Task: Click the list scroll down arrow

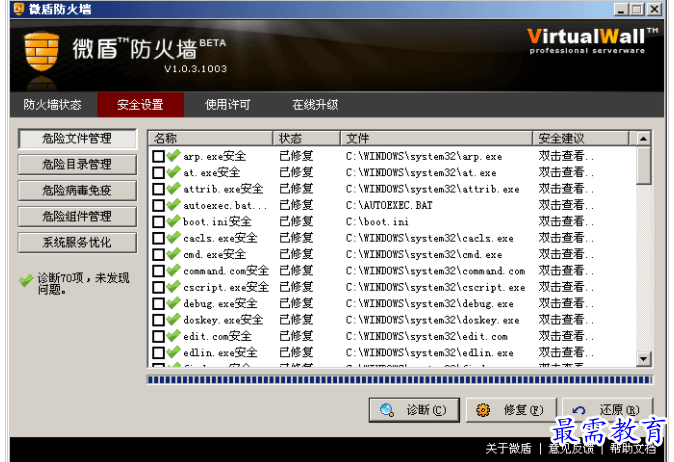Action: pyautogui.click(x=643, y=359)
